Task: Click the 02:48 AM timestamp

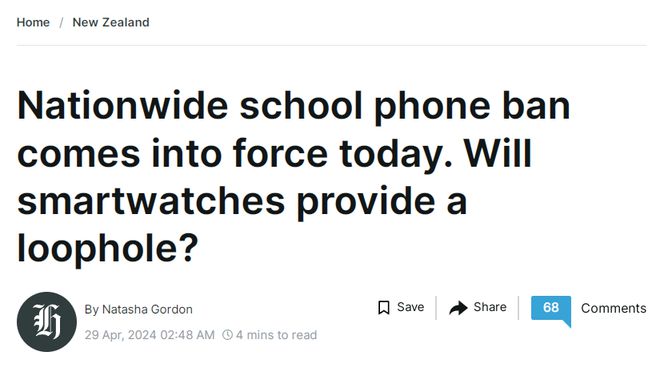Action: pos(187,335)
